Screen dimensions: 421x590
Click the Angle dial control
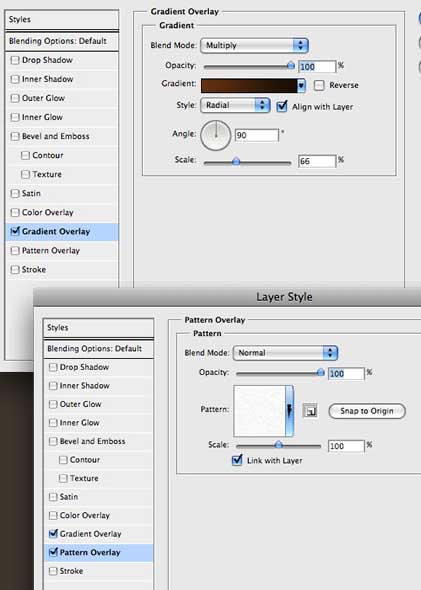click(x=216, y=135)
